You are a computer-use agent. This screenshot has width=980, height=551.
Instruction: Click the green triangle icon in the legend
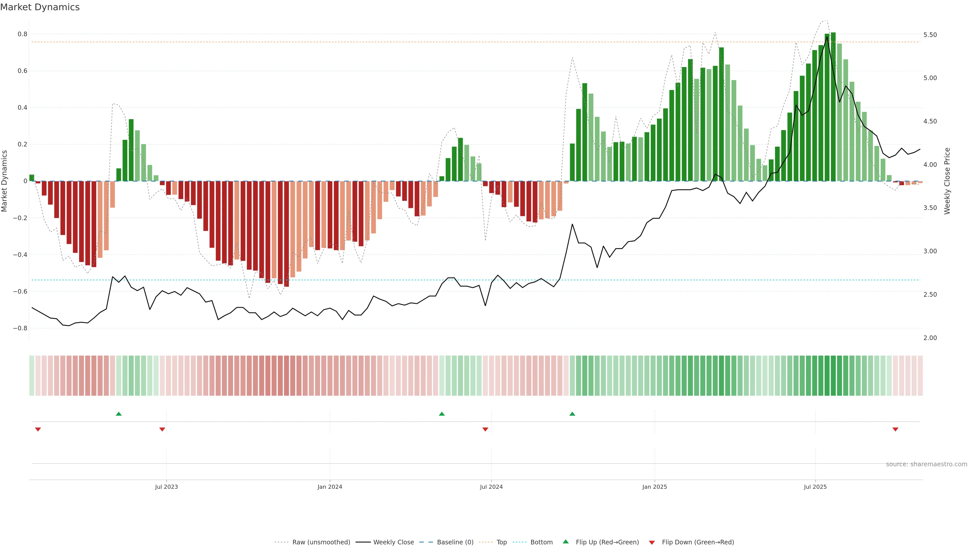[x=566, y=542]
